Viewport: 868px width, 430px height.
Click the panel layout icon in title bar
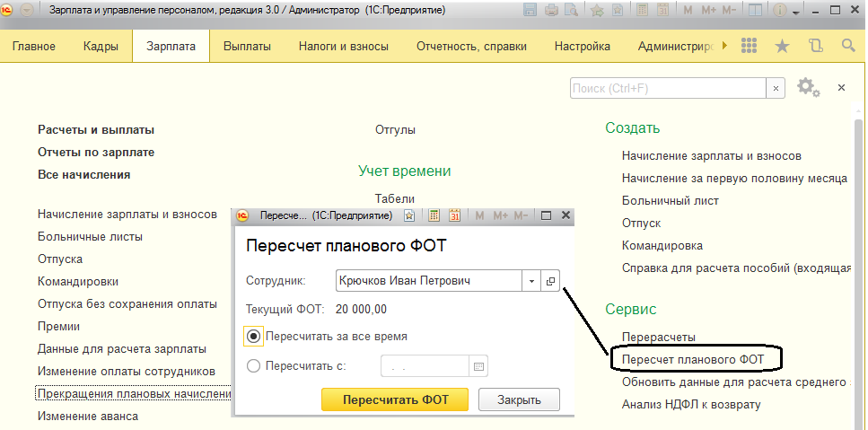[754, 11]
